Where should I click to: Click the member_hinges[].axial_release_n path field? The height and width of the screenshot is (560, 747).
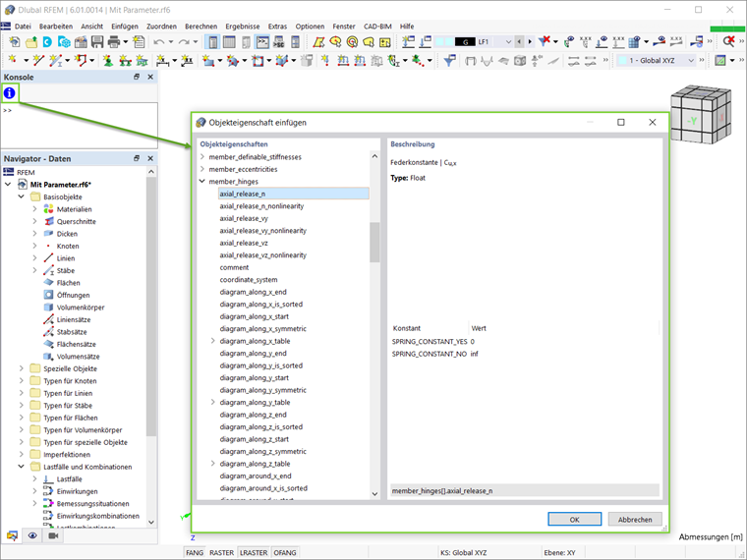(x=525, y=490)
